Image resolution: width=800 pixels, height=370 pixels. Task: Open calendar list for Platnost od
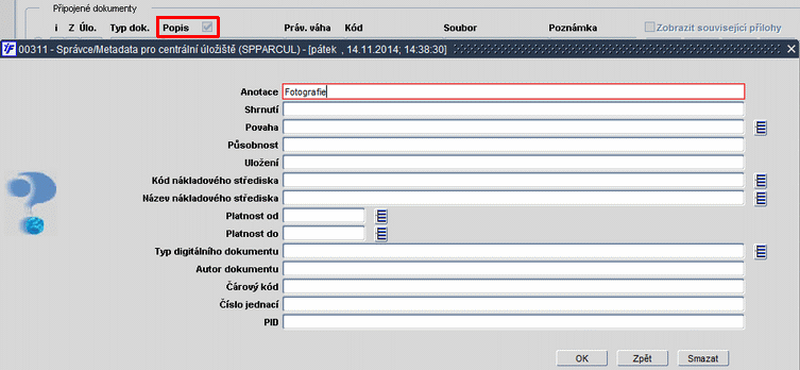click(382, 216)
